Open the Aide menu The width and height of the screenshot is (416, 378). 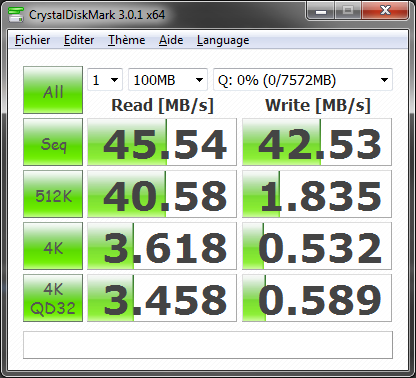click(x=171, y=40)
